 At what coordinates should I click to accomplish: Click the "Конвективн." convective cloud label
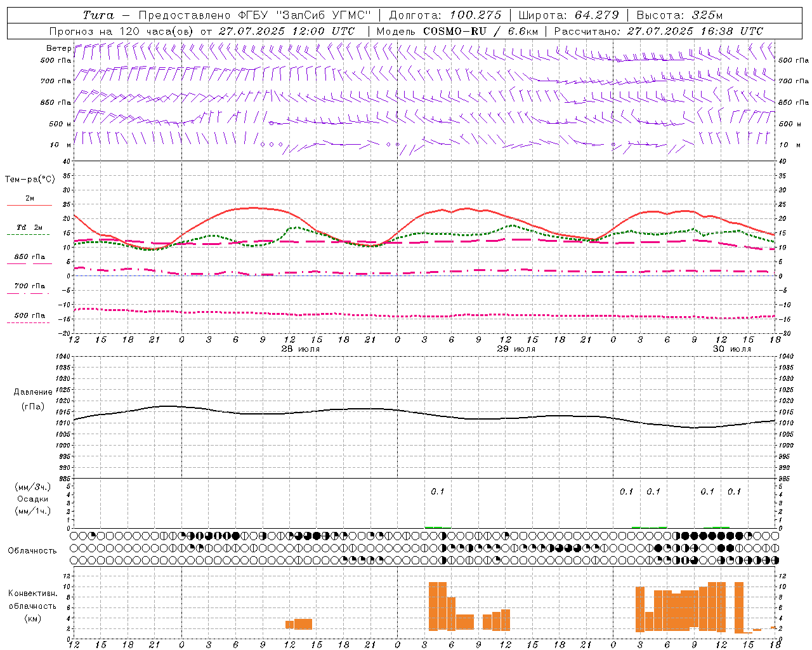click(32, 594)
